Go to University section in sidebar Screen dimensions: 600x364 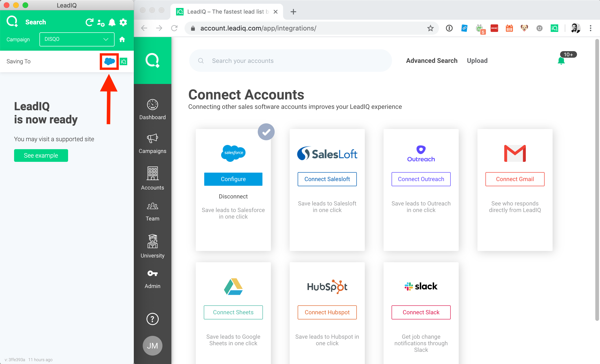(152, 246)
